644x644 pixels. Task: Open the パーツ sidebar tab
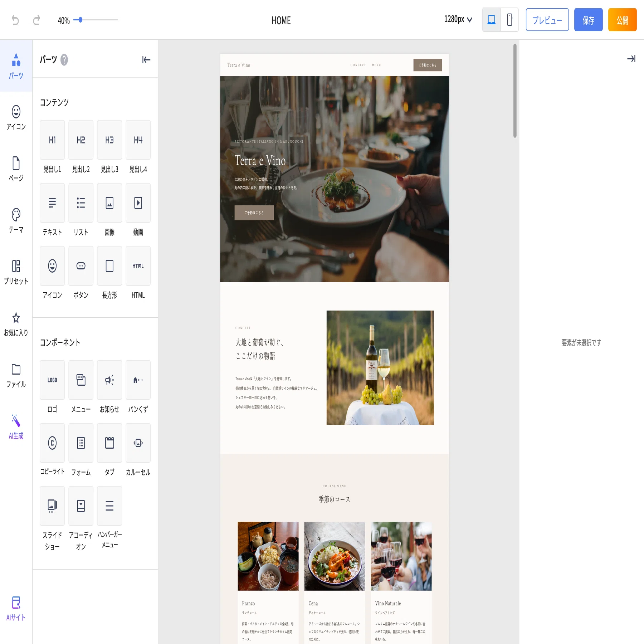click(16, 66)
